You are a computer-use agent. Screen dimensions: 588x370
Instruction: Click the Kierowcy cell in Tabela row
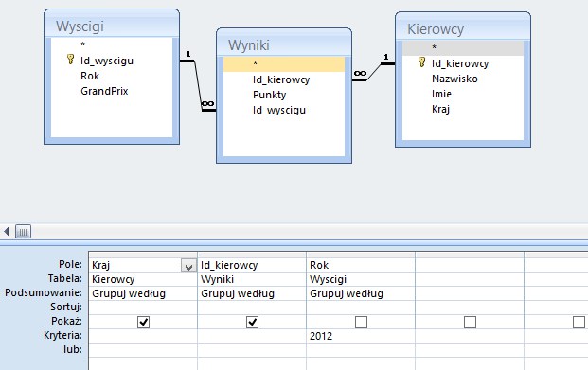[x=143, y=279]
